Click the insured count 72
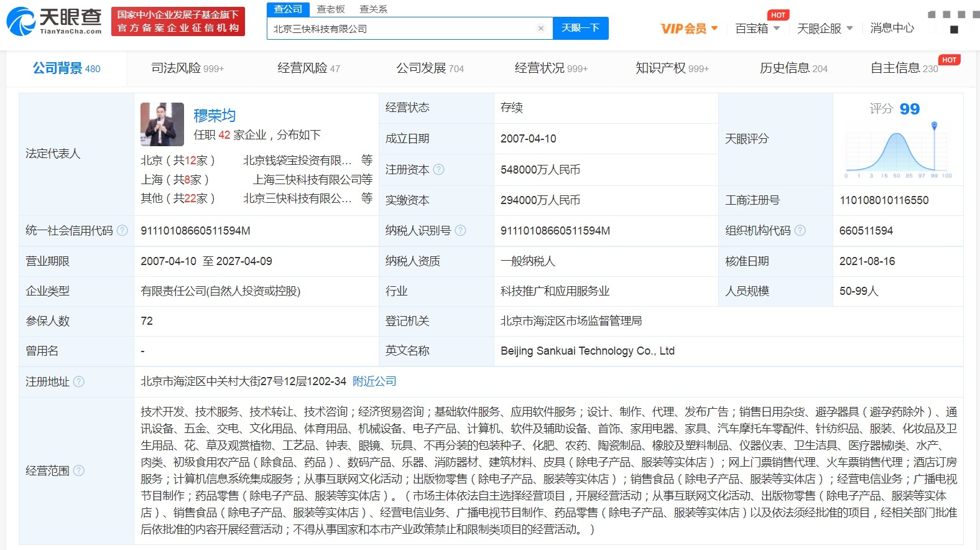The width and height of the screenshot is (980, 550). (146, 321)
